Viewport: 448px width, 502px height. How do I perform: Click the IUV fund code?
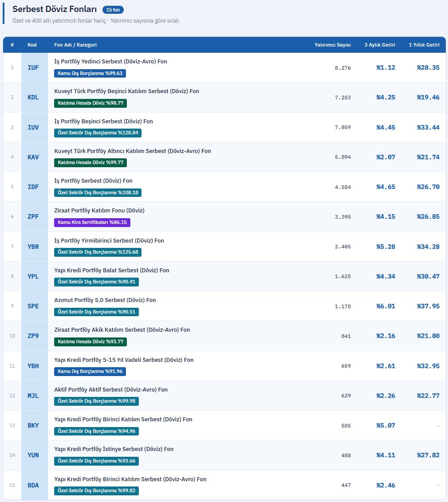(33, 127)
